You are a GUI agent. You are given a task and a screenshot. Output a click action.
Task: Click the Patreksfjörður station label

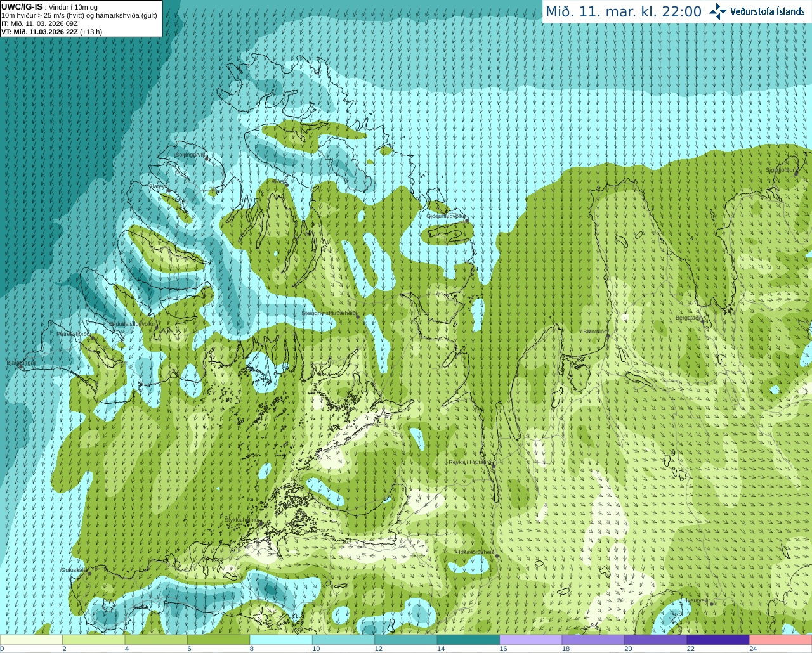pos(74,333)
